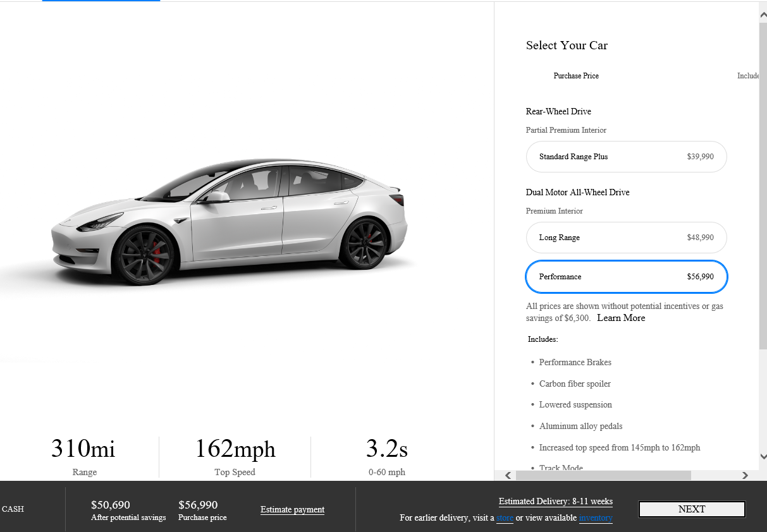Click the Partial Premium Interior label
The image size is (767, 532).
[566, 130]
